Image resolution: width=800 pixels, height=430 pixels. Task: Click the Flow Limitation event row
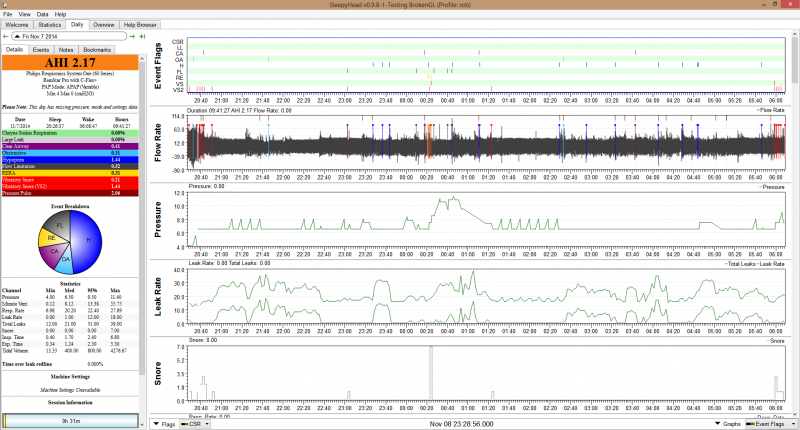[70, 166]
